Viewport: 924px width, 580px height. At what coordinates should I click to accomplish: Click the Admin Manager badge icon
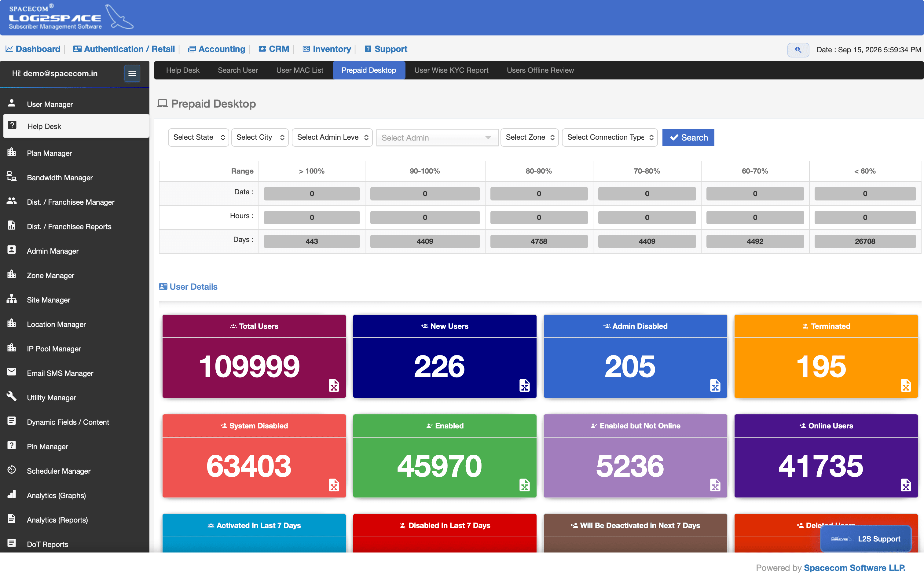click(12, 250)
